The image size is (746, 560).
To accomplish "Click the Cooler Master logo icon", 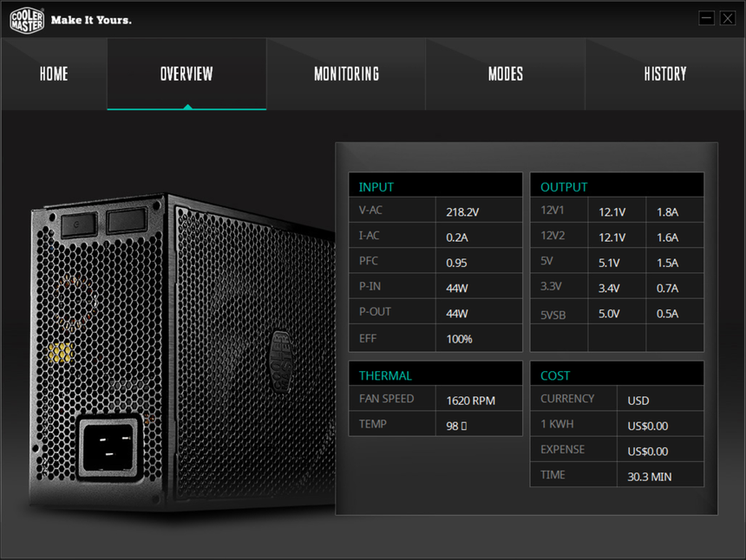I will pos(26,19).
